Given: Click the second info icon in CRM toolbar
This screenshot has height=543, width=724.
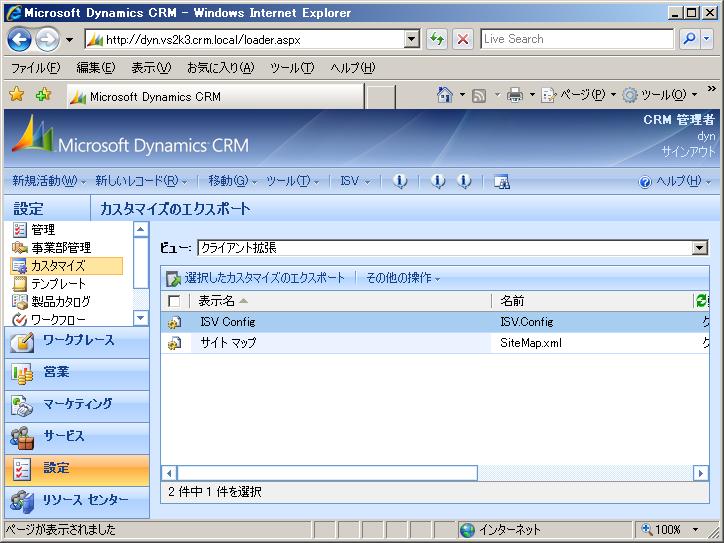Looking at the screenshot, I should (438, 181).
